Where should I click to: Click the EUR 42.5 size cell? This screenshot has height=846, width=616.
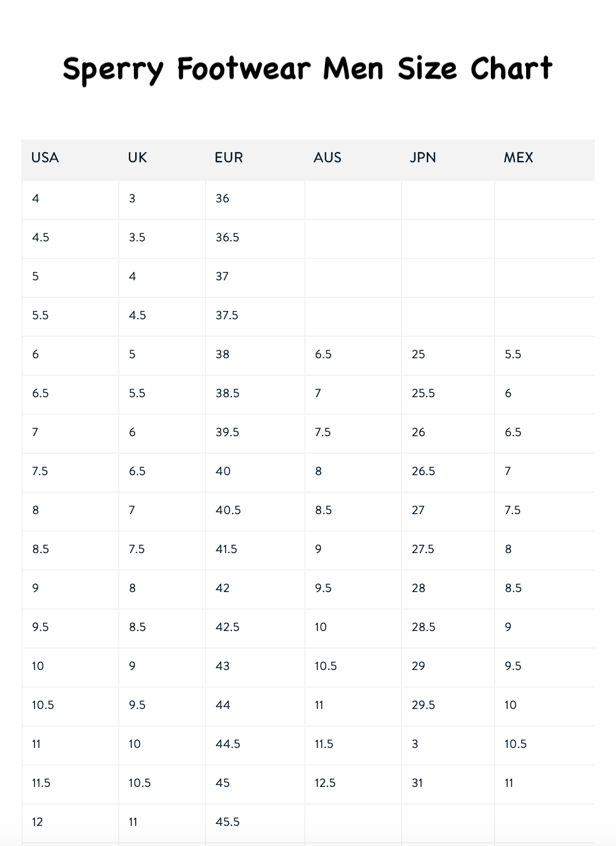click(227, 627)
